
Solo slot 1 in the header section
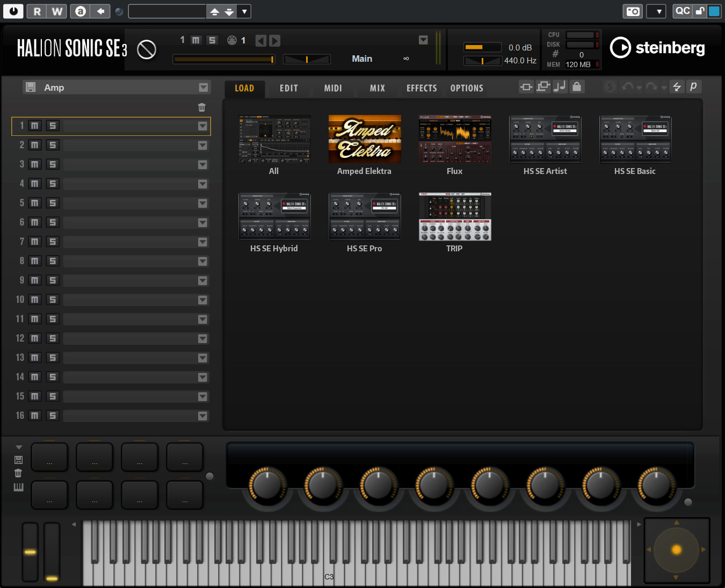click(x=212, y=40)
